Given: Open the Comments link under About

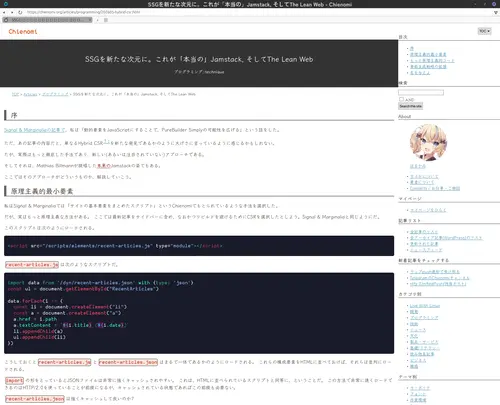Looking at the screenshot, I should pyautogui.click(x=435, y=188).
